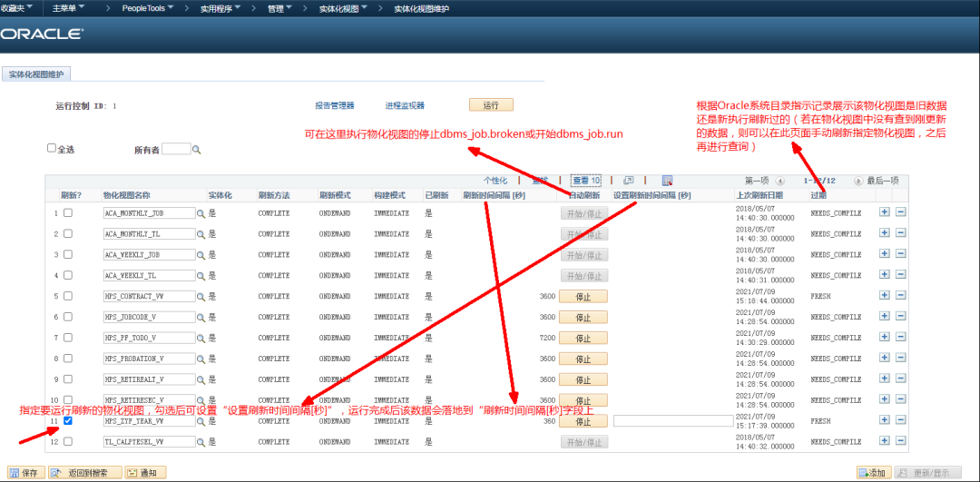Image resolution: width=980 pixels, height=482 pixels.
Task: Uncheck refresh box for row 11 HPS_ZYF_YEAR_VW
Action: [x=67, y=421]
